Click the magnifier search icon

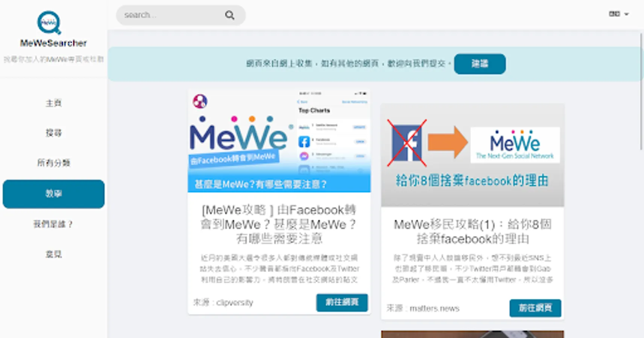(230, 15)
